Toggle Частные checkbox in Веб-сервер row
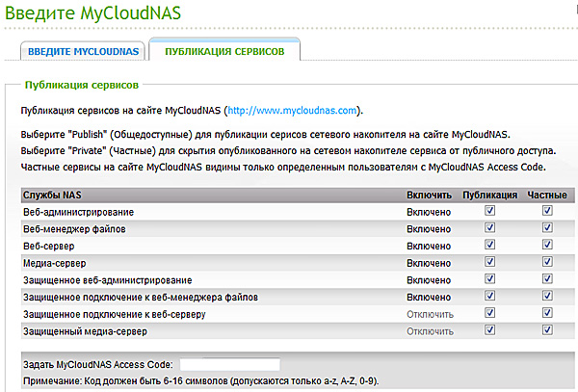 (x=547, y=246)
